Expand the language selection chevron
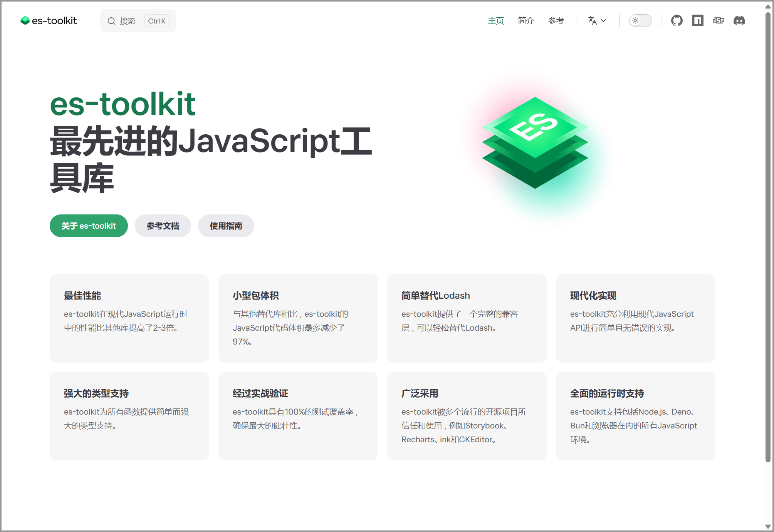Viewport: 774px width, 532px height. click(x=604, y=20)
